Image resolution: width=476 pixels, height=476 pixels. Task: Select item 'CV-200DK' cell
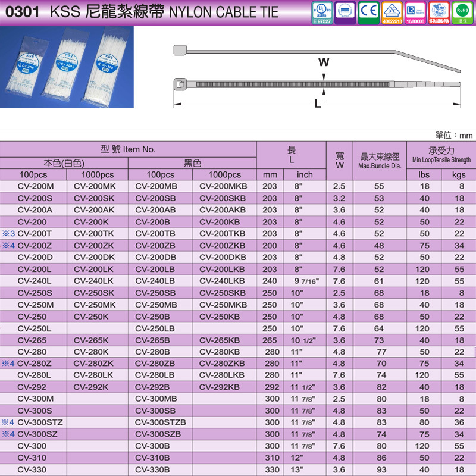click(94, 258)
